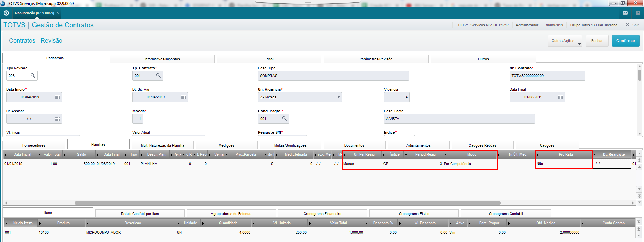Open the Documentos tab
Screen dimensions: 644x242
click(x=354, y=145)
